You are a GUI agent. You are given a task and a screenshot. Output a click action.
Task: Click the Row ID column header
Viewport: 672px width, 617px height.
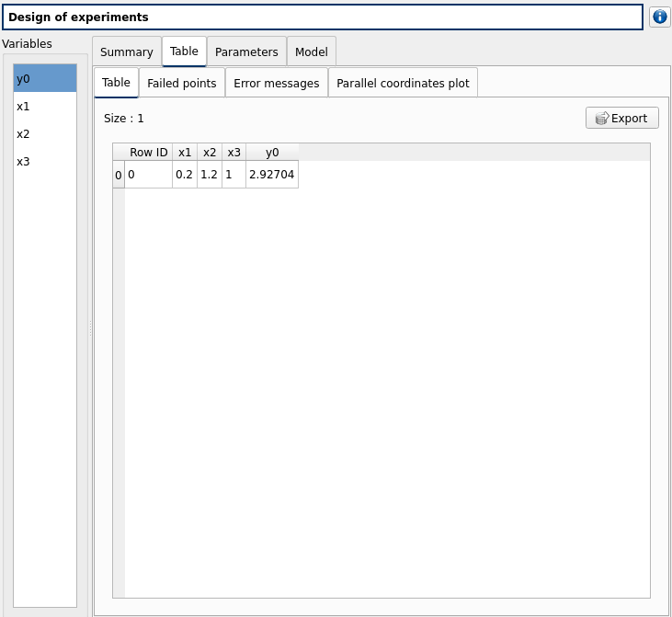click(148, 152)
